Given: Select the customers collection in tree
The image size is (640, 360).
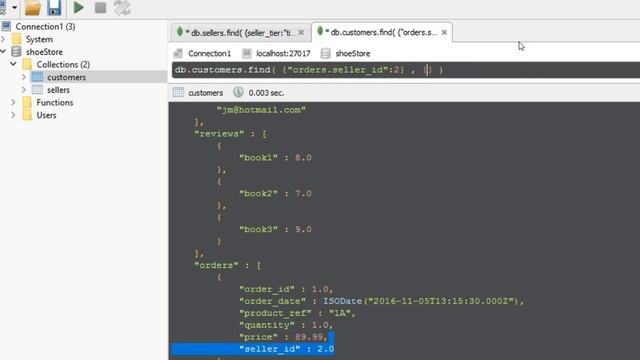Looking at the screenshot, I should click(x=66, y=77).
